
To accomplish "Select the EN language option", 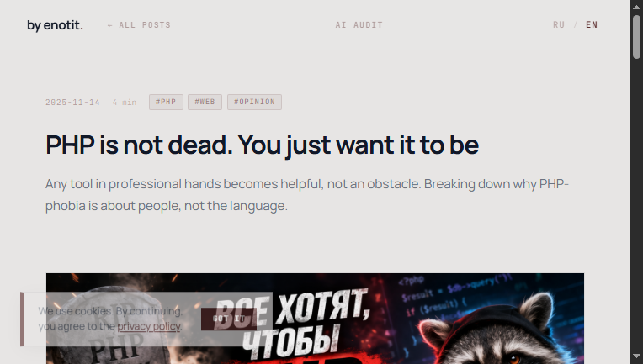I will [x=592, y=25].
